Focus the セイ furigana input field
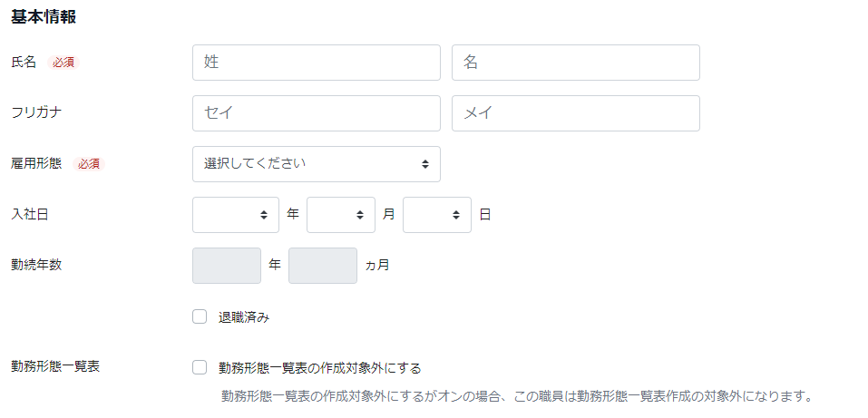The image size is (868, 418). 316,113
